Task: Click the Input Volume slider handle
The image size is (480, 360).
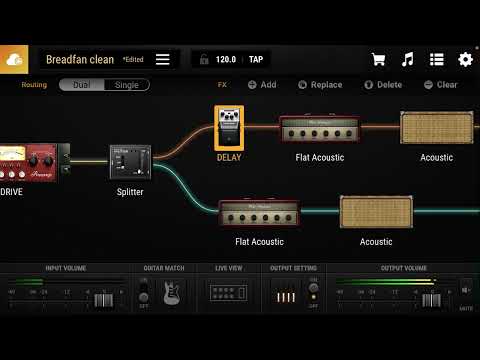Action: (103, 300)
